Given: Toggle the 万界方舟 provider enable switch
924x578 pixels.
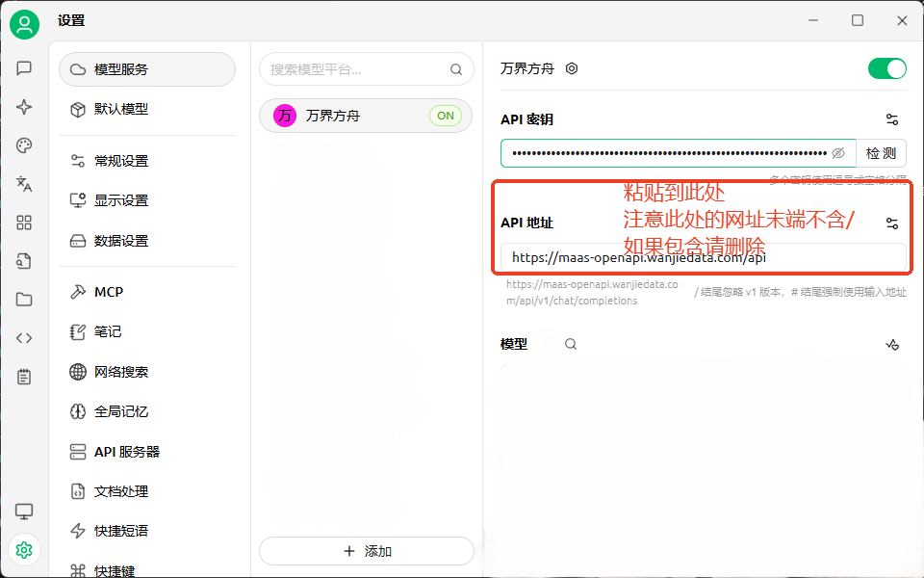Looking at the screenshot, I should click(886, 68).
